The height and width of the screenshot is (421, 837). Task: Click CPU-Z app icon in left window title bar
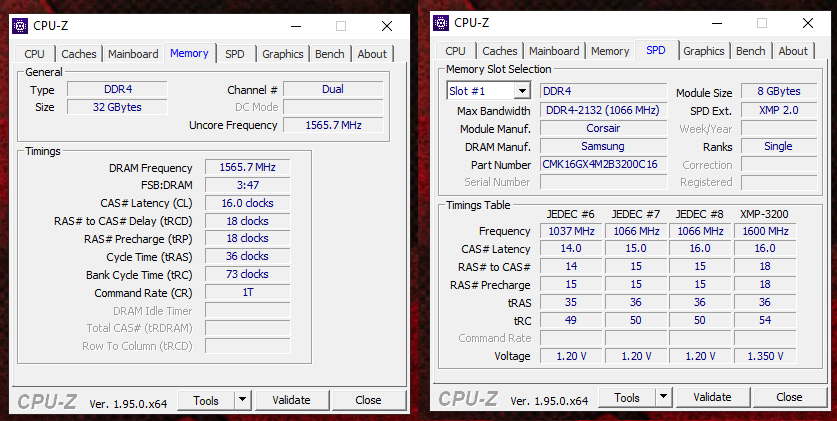coord(20,26)
